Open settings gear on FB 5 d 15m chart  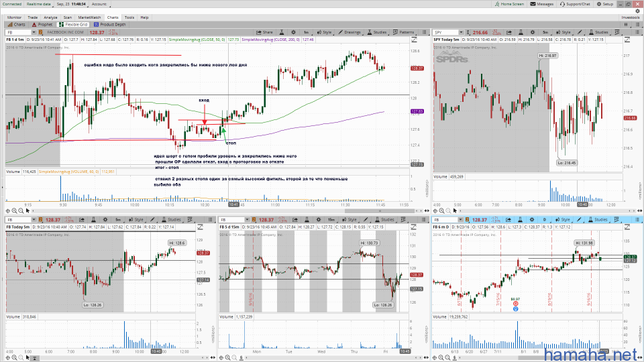318,220
